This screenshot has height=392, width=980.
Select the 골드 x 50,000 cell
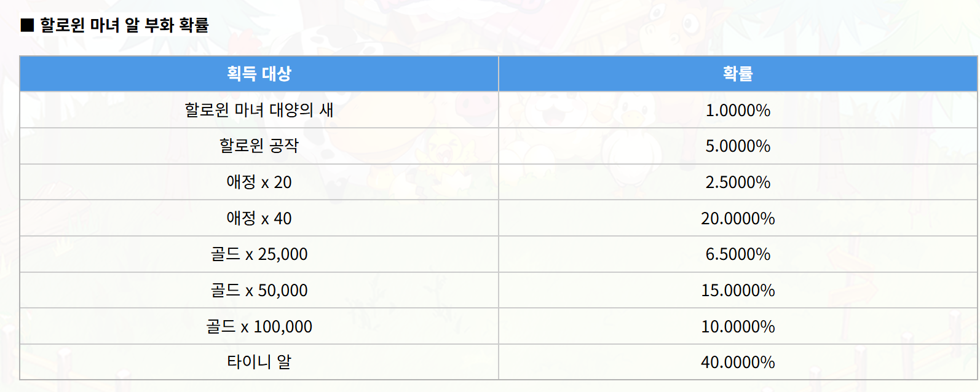pos(259,290)
